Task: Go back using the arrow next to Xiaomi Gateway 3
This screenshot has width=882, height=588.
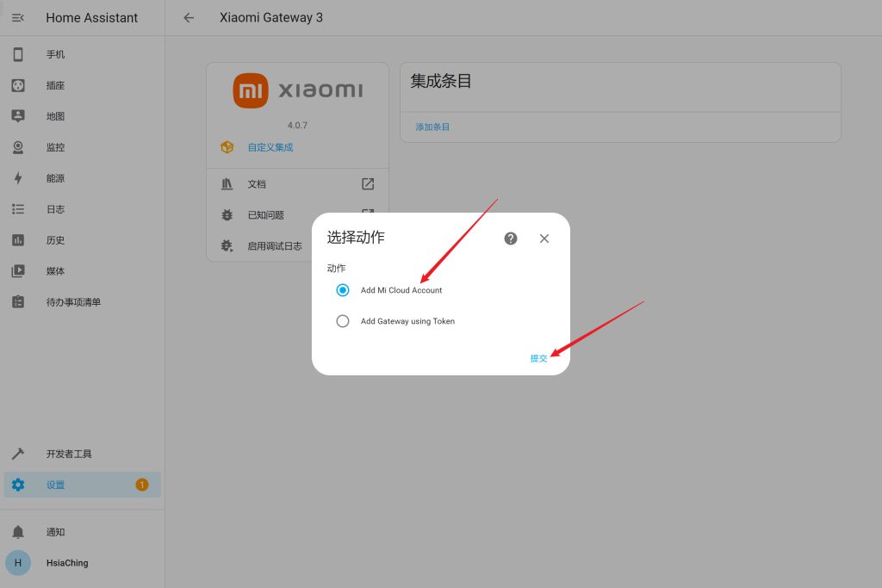Action: [189, 18]
